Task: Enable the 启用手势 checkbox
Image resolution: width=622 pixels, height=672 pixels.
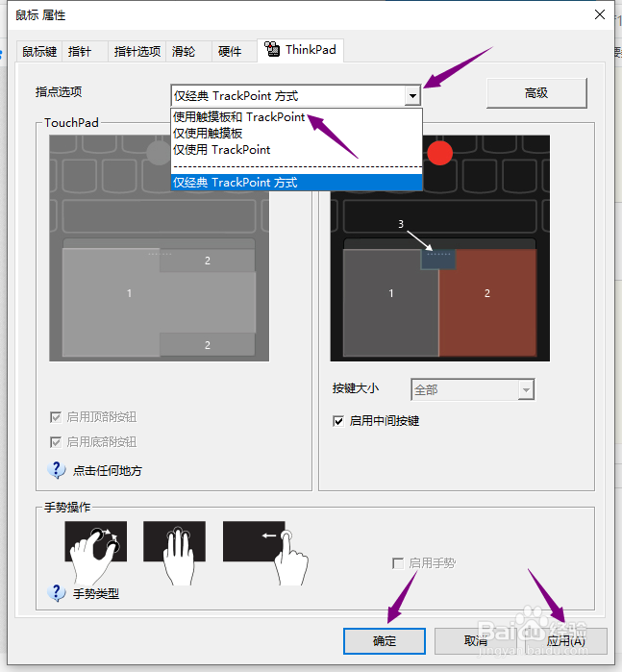Action: (398, 563)
